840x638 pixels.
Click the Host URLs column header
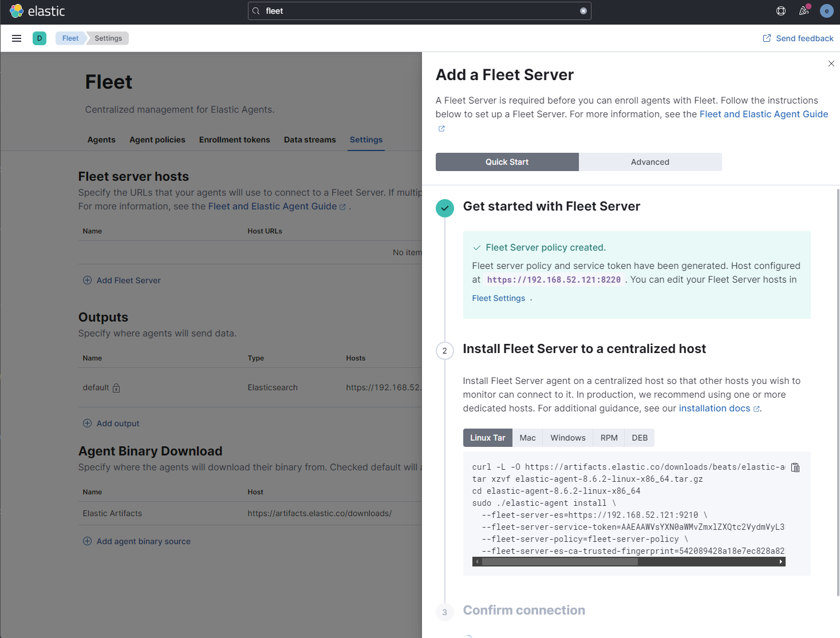tap(265, 231)
